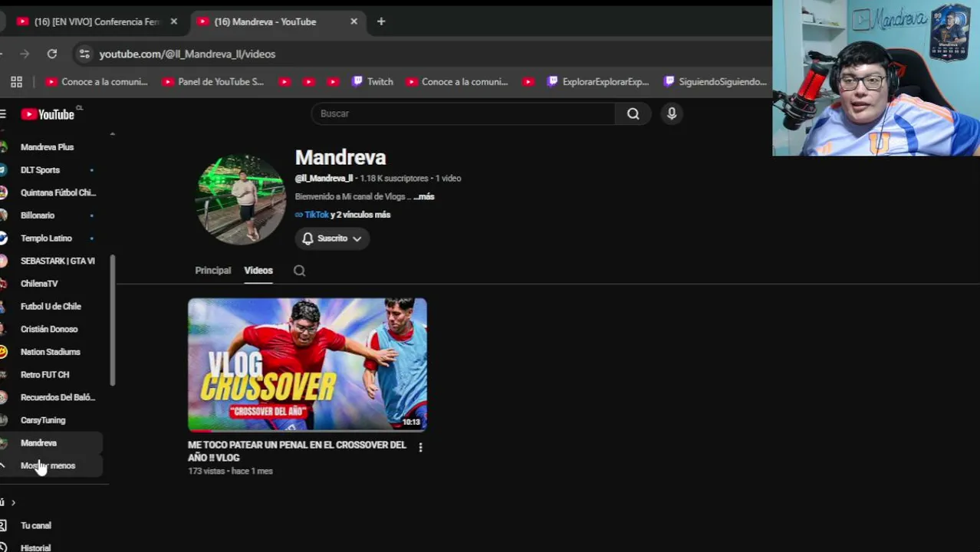Open Quintana Fútbol Chi... subscription

click(x=48, y=192)
